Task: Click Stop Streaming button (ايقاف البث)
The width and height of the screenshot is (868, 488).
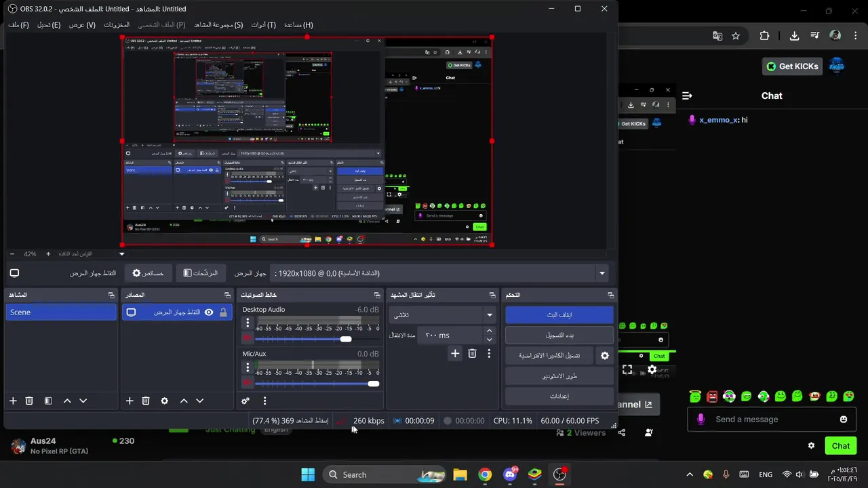Action: 559,315
